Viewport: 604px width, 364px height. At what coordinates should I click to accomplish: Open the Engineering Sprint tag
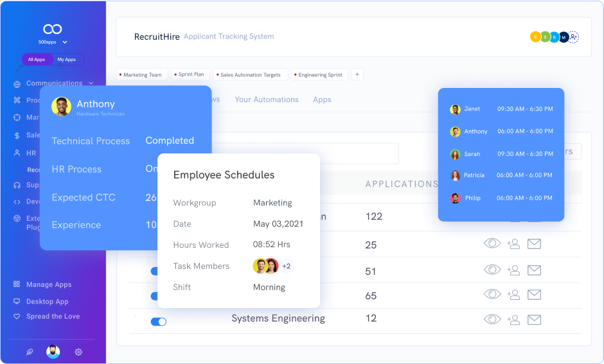319,74
